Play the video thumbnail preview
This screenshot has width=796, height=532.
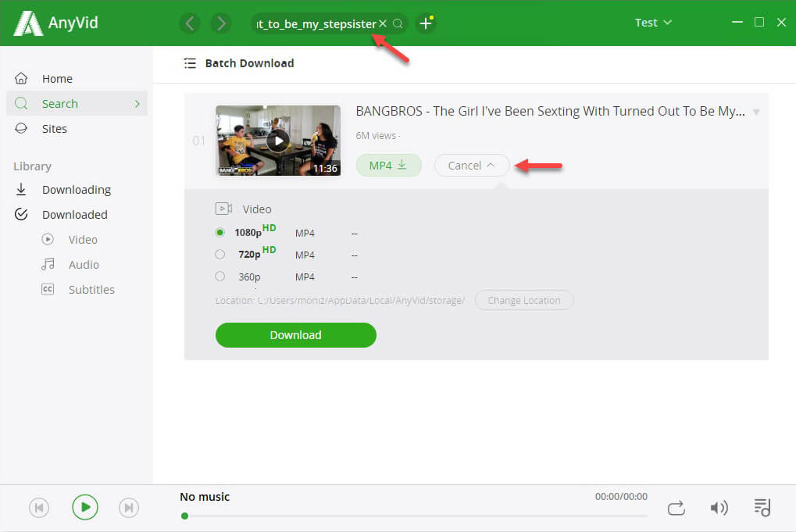click(278, 141)
